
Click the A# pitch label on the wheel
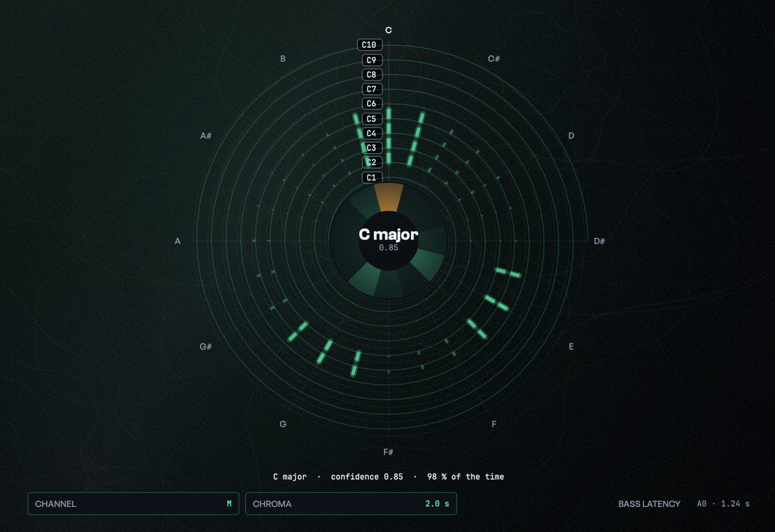[206, 136]
